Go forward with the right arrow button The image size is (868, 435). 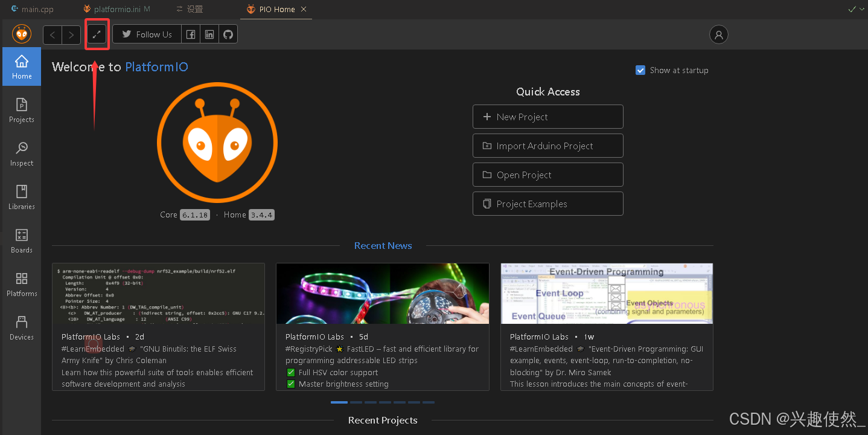click(71, 35)
